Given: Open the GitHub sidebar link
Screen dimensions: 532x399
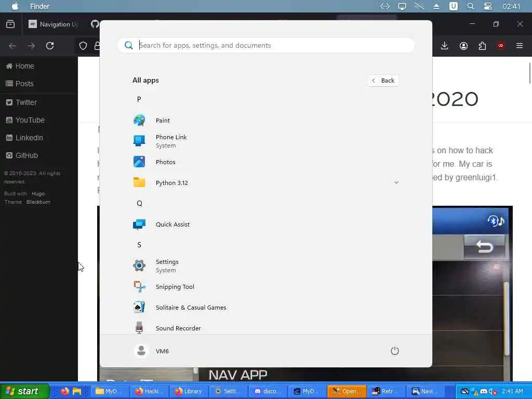Looking at the screenshot, I should (x=22, y=155).
